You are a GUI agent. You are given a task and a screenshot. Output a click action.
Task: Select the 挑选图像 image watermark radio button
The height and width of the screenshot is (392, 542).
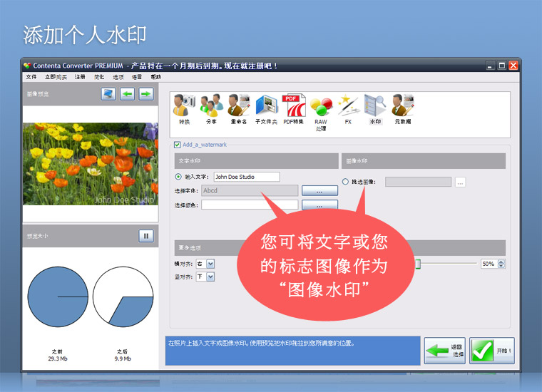click(x=346, y=182)
